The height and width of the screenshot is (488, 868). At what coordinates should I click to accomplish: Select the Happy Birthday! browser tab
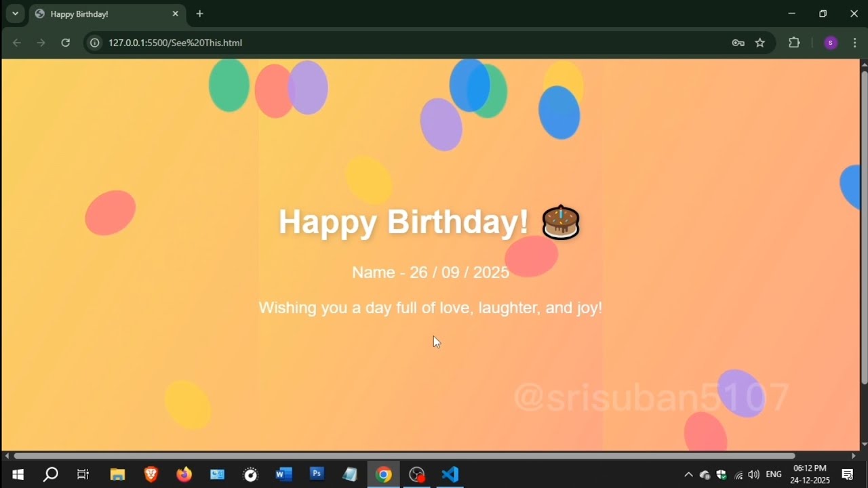[x=107, y=14]
